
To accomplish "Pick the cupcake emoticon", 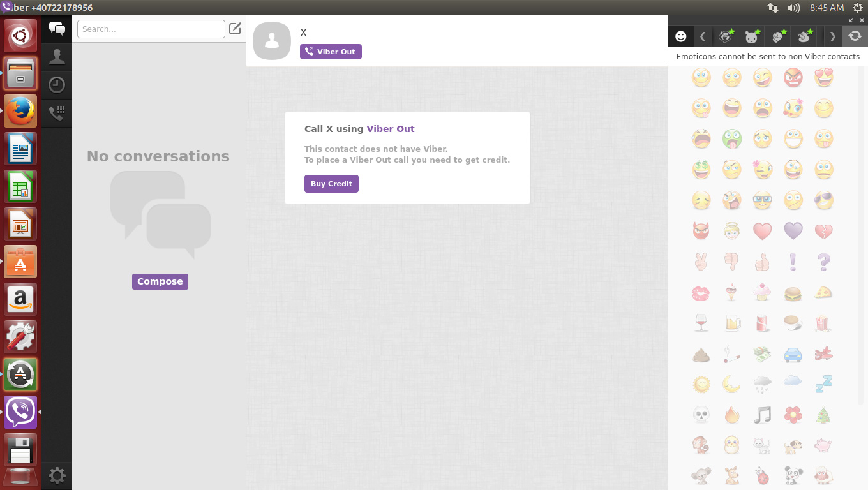I will click(x=763, y=293).
